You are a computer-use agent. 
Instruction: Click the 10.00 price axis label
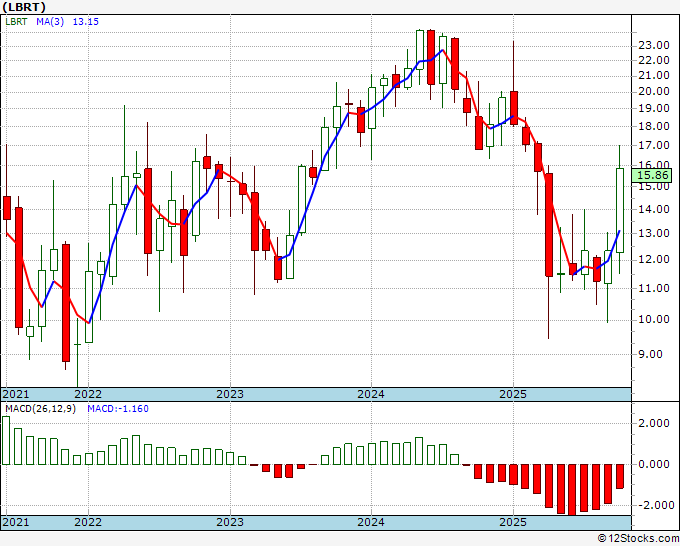[654, 320]
